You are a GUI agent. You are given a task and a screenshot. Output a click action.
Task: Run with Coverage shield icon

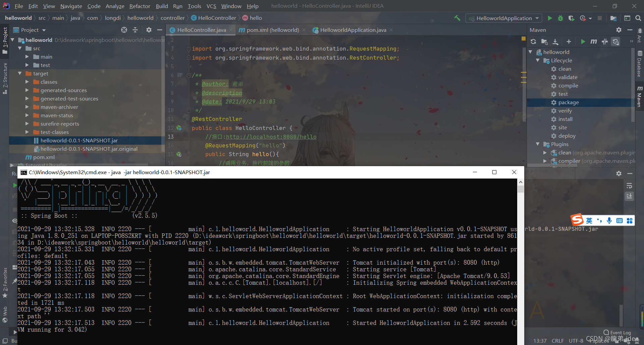(x=571, y=18)
